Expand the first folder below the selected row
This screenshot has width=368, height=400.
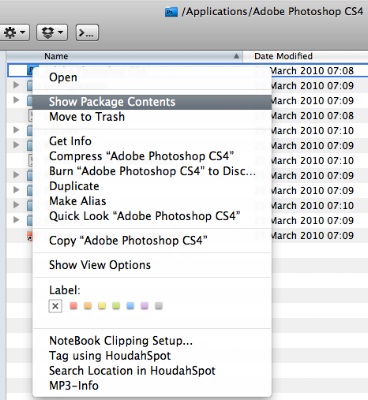pyautogui.click(x=16, y=85)
